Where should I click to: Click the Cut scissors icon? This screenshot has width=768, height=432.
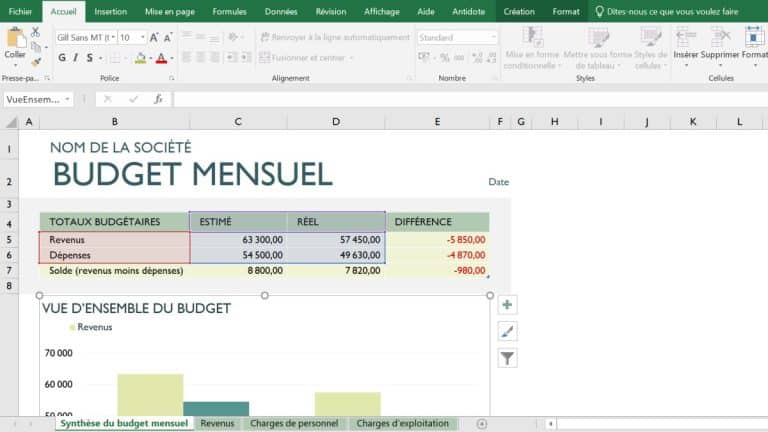[36, 32]
